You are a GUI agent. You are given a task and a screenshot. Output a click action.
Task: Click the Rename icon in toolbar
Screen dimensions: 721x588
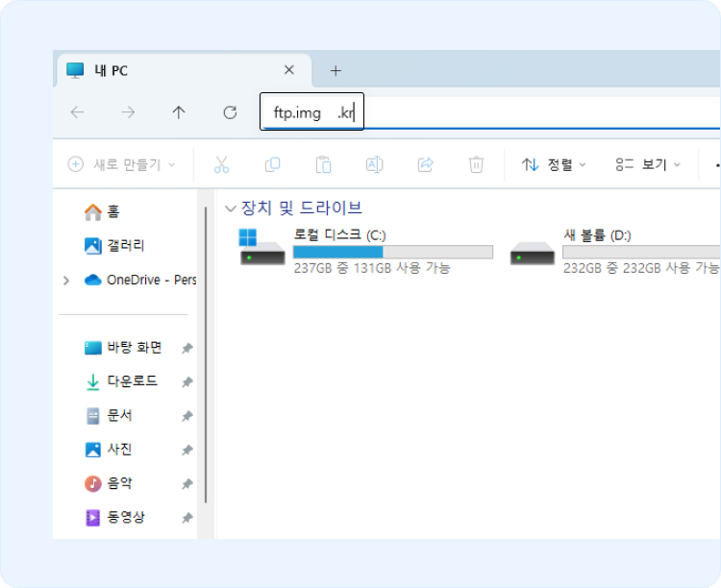(x=374, y=164)
